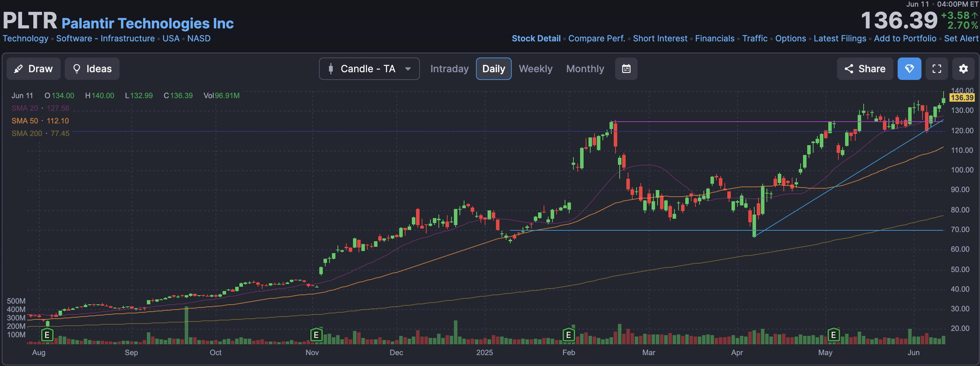Screen dimensions: 980x366
Task: Click the share icon in Share button
Action: [849, 69]
